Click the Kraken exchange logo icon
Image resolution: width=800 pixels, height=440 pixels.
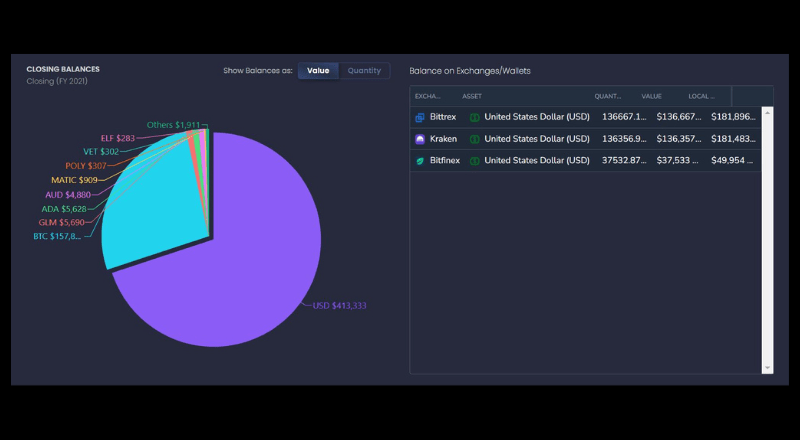[x=420, y=139]
